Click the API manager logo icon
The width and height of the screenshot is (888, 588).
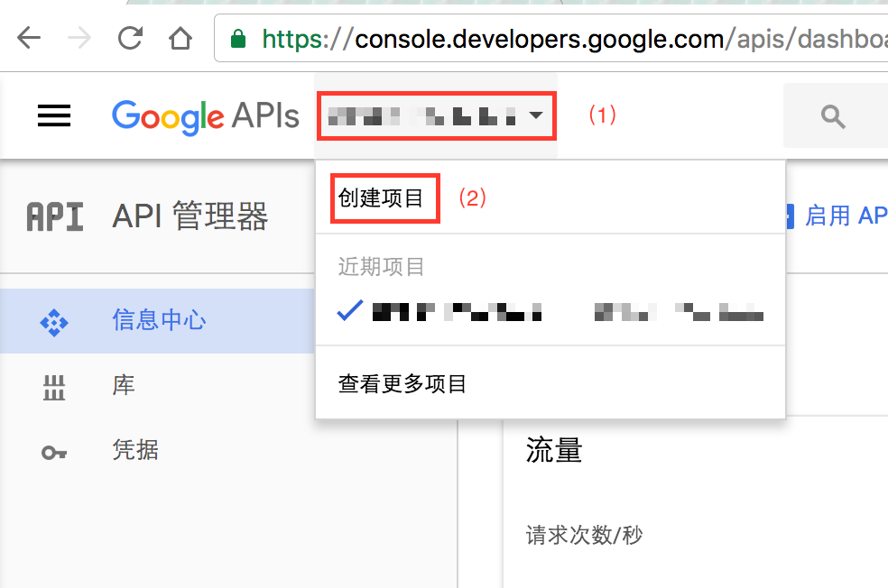point(55,216)
